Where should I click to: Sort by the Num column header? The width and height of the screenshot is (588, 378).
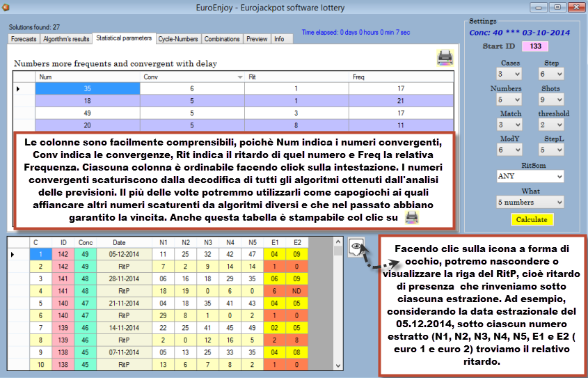[x=88, y=77]
